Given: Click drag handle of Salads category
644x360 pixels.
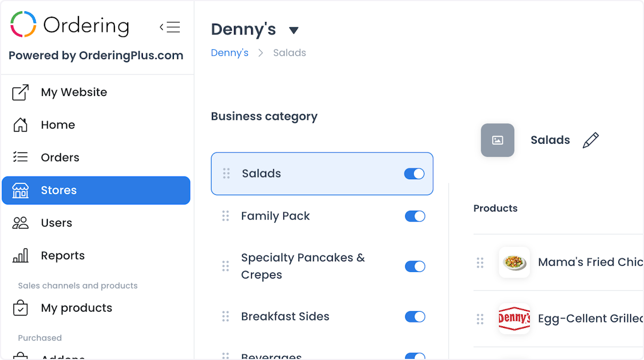Looking at the screenshot, I should pyautogui.click(x=226, y=173).
